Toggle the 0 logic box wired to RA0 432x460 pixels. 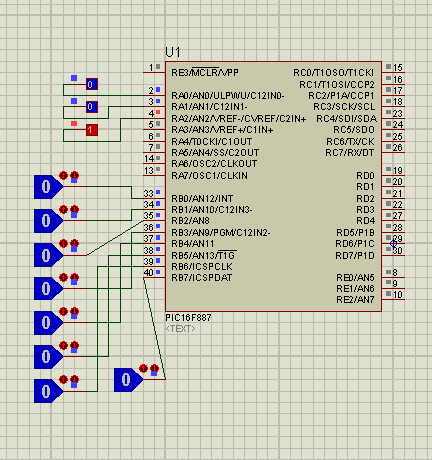(92, 84)
